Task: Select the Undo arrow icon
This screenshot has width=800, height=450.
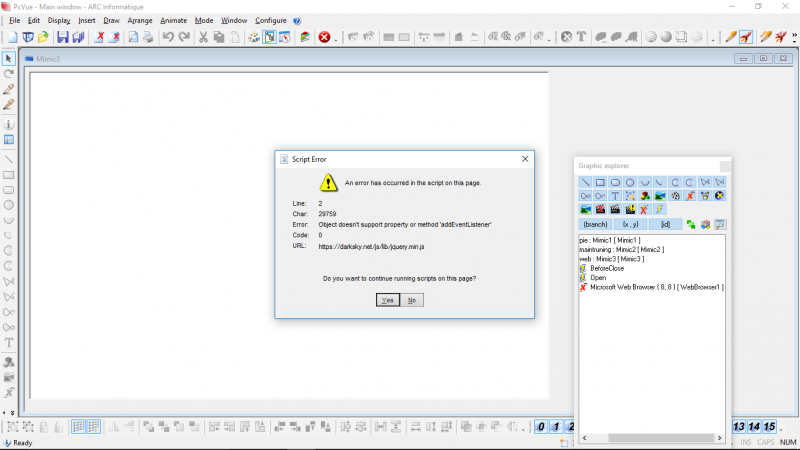Action: tap(168, 37)
